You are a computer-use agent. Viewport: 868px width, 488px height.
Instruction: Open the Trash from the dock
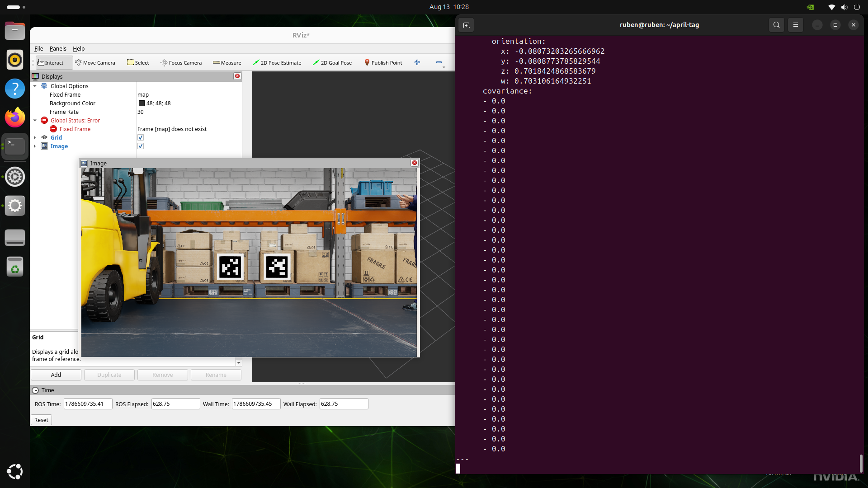point(15,267)
